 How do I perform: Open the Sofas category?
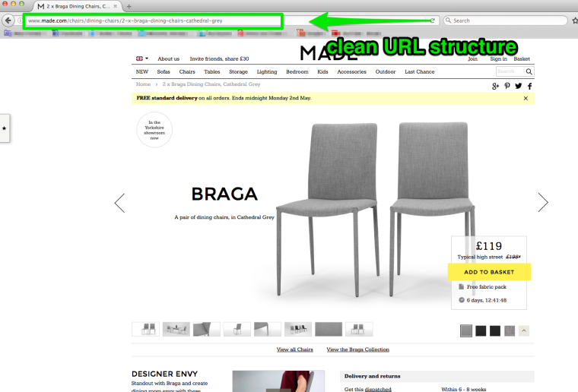coord(164,71)
